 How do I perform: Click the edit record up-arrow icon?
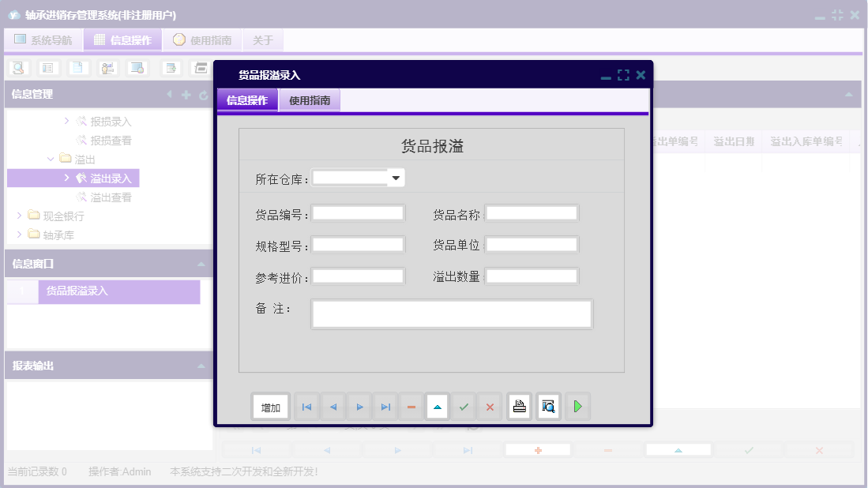[x=437, y=406]
